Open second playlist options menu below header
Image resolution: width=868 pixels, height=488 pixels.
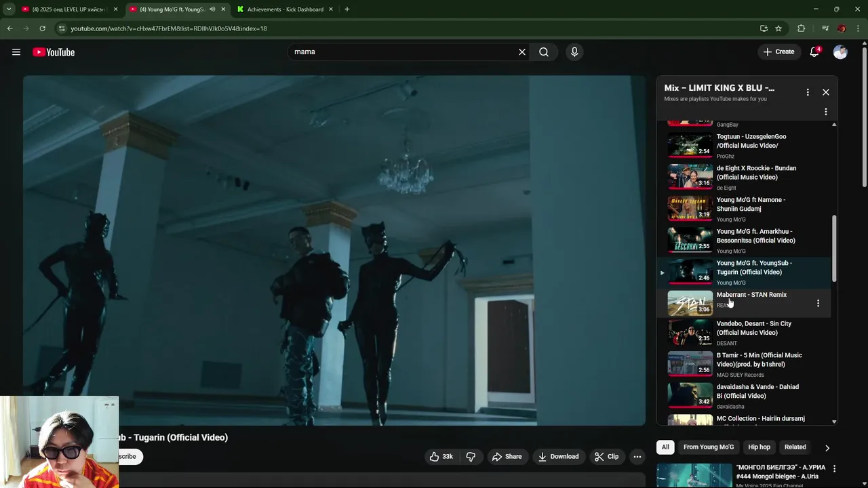pyautogui.click(x=826, y=112)
